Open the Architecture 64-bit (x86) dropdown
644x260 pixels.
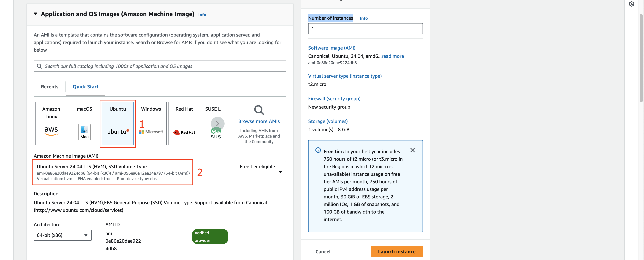(x=63, y=235)
